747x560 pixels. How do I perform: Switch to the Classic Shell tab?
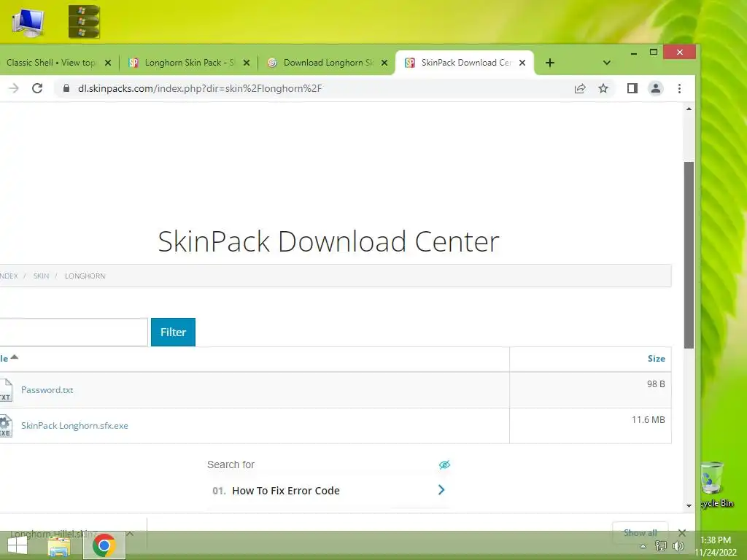(x=50, y=63)
